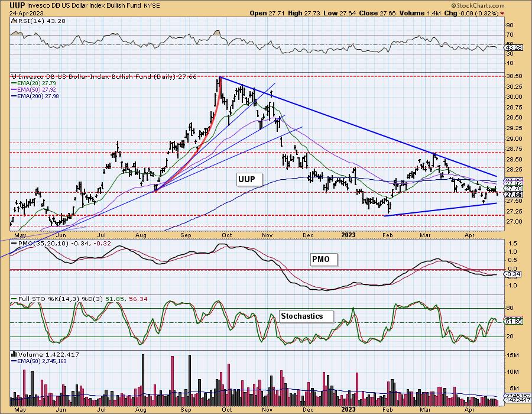Viewport: 532px width, 414px height.
Task: Click the red down arrow next to change
Action: click(502, 14)
